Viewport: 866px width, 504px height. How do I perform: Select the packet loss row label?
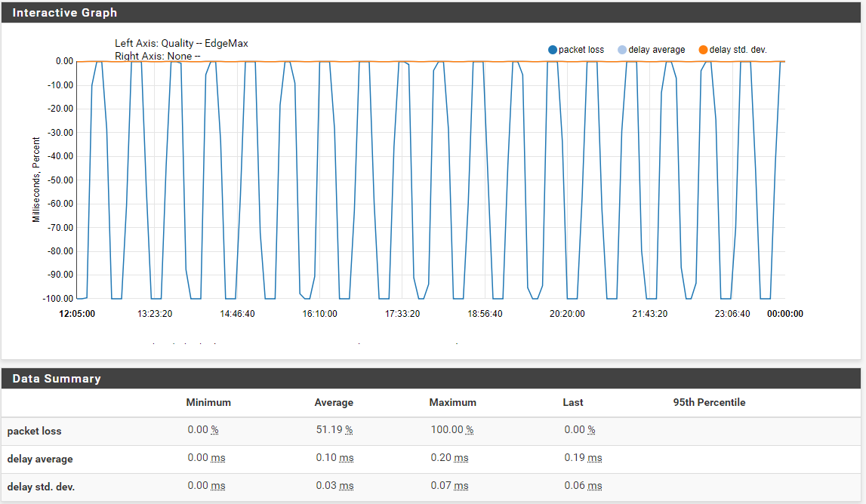pyautogui.click(x=35, y=432)
